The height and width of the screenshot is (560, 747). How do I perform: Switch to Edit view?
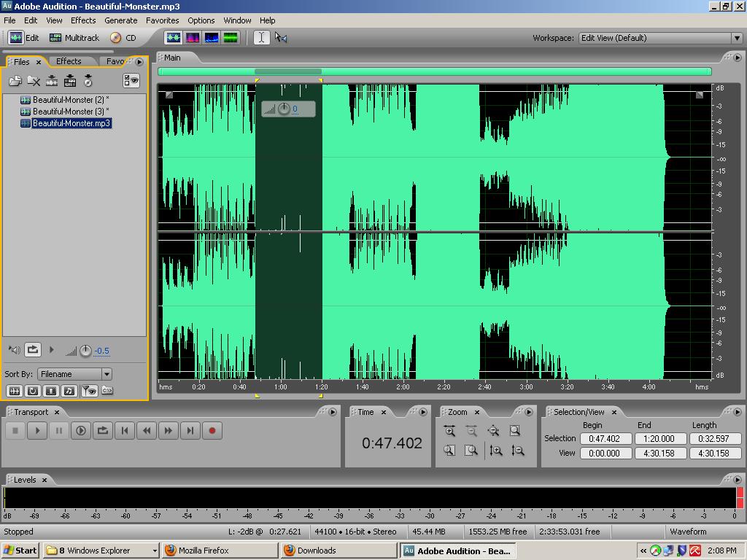[x=24, y=38]
